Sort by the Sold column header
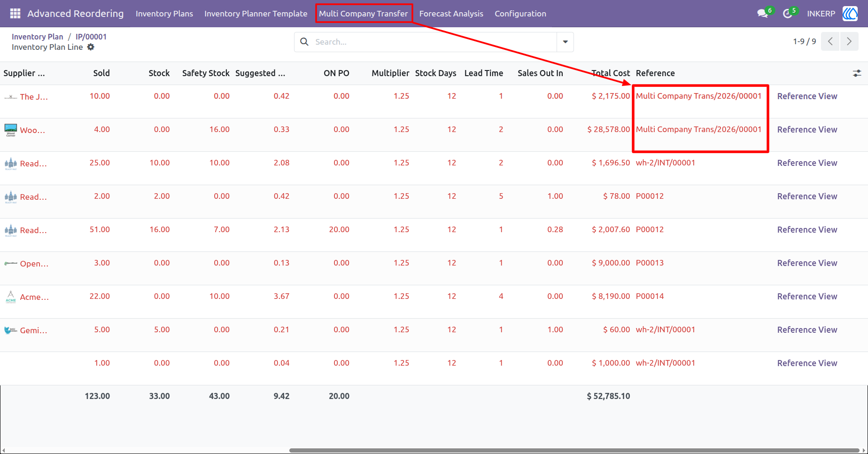This screenshot has width=868, height=454. tap(101, 73)
